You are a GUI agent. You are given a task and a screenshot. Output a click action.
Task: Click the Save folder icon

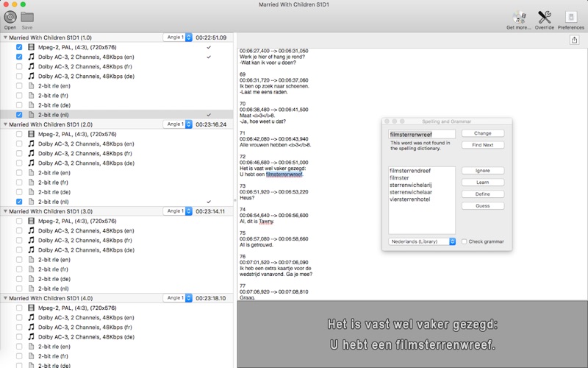[x=27, y=17]
